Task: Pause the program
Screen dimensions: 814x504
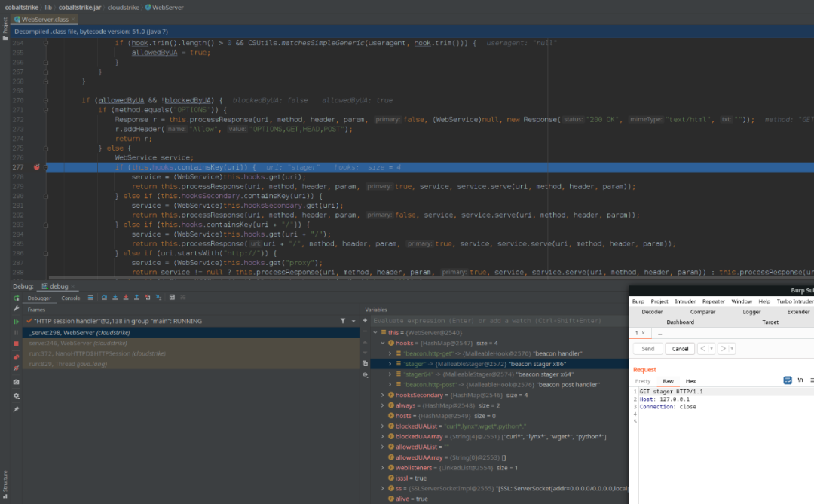Action: (x=16, y=332)
